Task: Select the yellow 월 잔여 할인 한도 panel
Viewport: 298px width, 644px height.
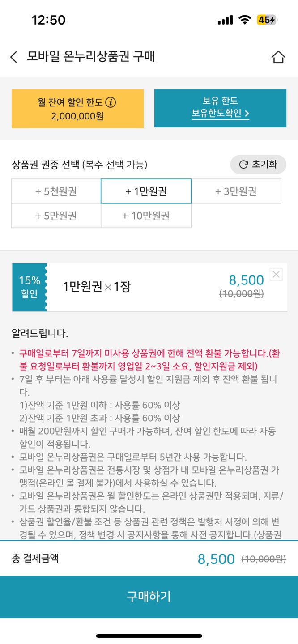Action: (x=76, y=108)
